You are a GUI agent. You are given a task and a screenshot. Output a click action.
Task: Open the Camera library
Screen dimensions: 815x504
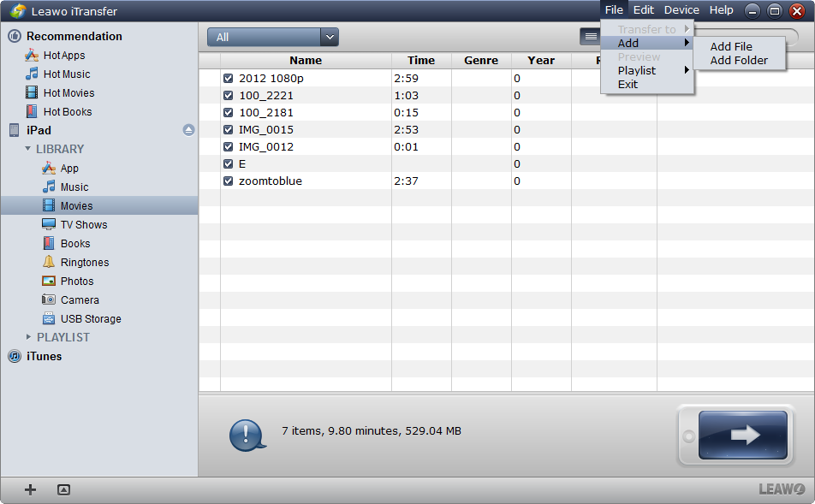(79, 299)
